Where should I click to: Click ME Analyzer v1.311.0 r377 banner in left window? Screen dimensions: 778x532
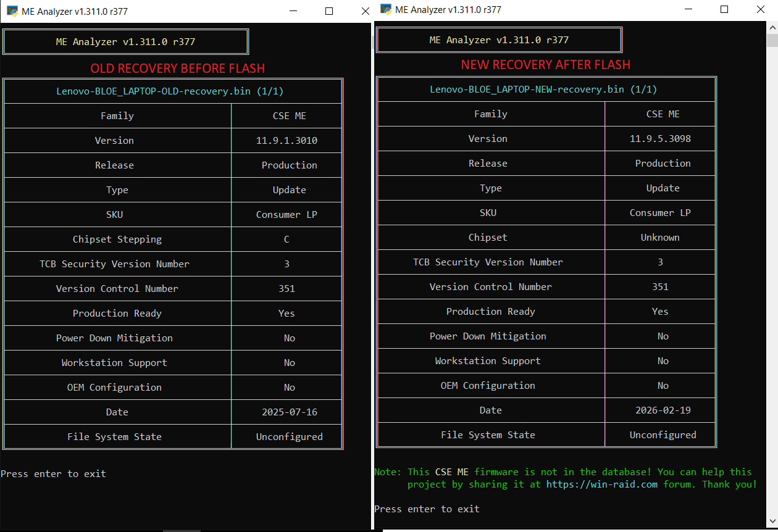pos(125,42)
